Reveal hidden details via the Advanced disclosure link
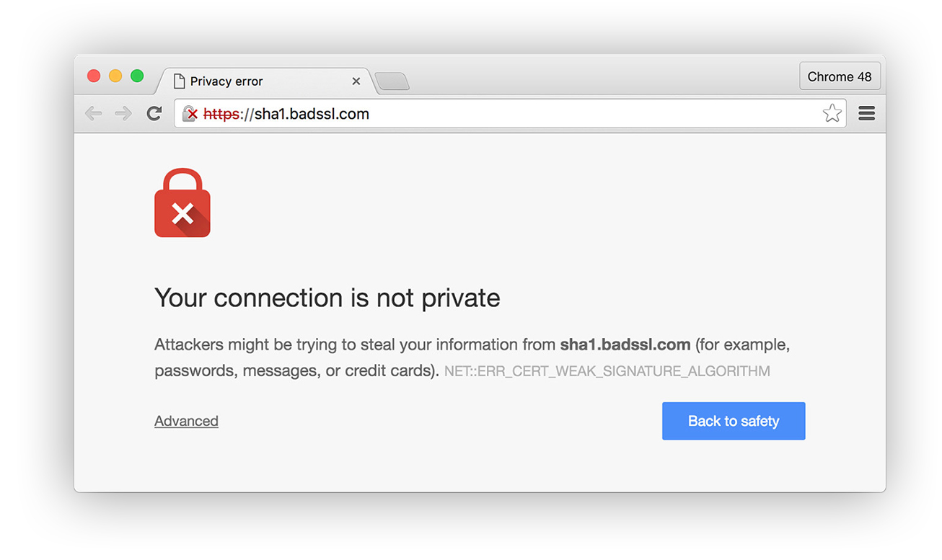The image size is (942, 560). pyautogui.click(x=186, y=421)
